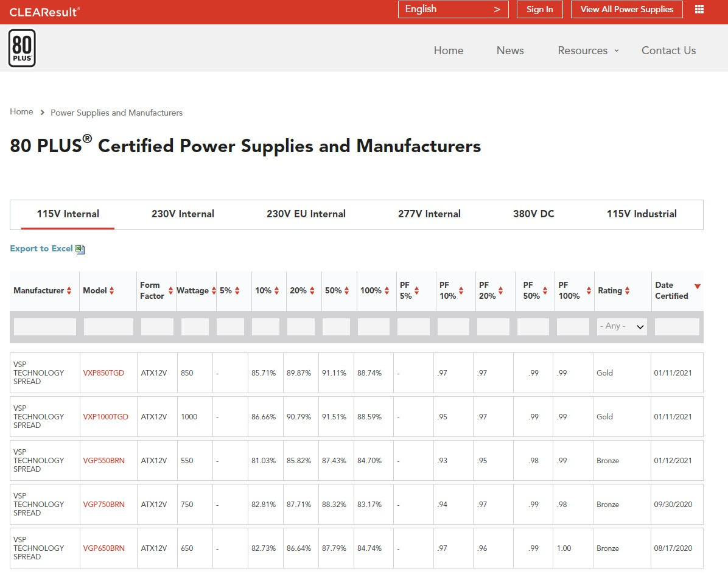Viewport: 728px width, 577px height.
Task: Select the 80 PLUS logo
Action: pyautogui.click(x=22, y=47)
